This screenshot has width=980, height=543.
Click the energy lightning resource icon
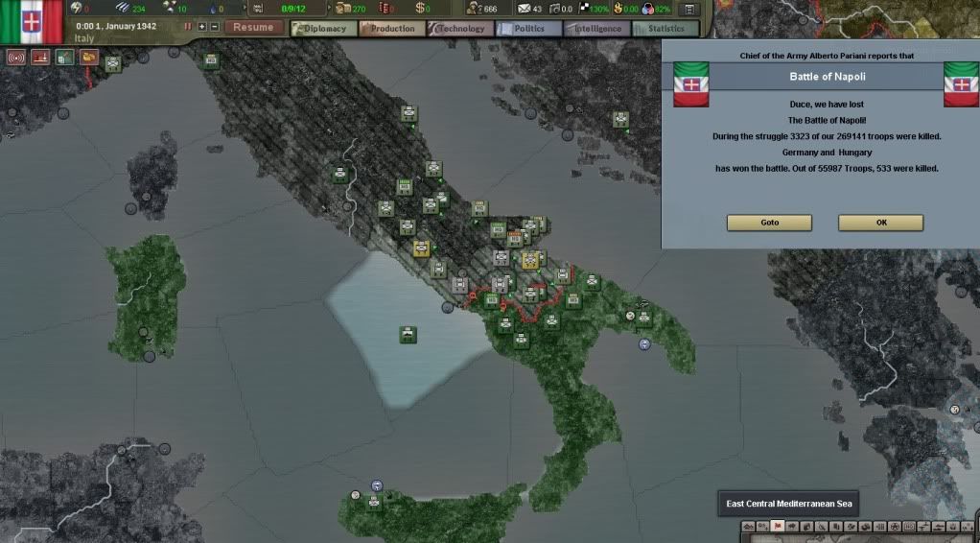(x=76, y=8)
